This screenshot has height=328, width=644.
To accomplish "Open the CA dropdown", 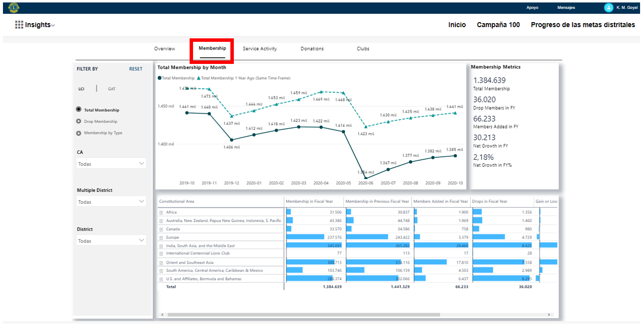I will pos(112,164).
